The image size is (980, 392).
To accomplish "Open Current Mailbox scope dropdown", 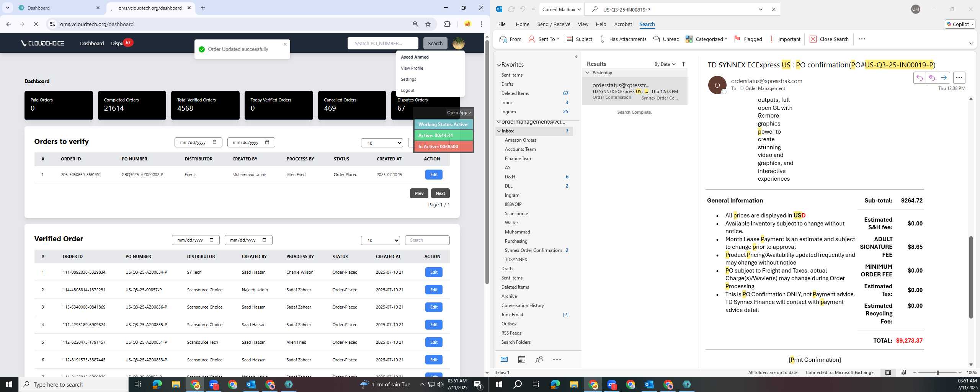I will coord(562,9).
